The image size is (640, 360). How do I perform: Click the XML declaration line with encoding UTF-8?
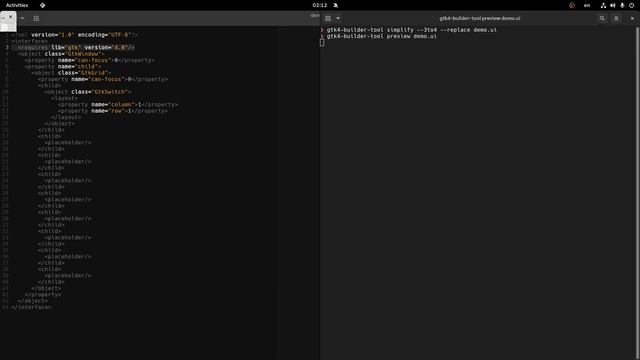[74, 35]
